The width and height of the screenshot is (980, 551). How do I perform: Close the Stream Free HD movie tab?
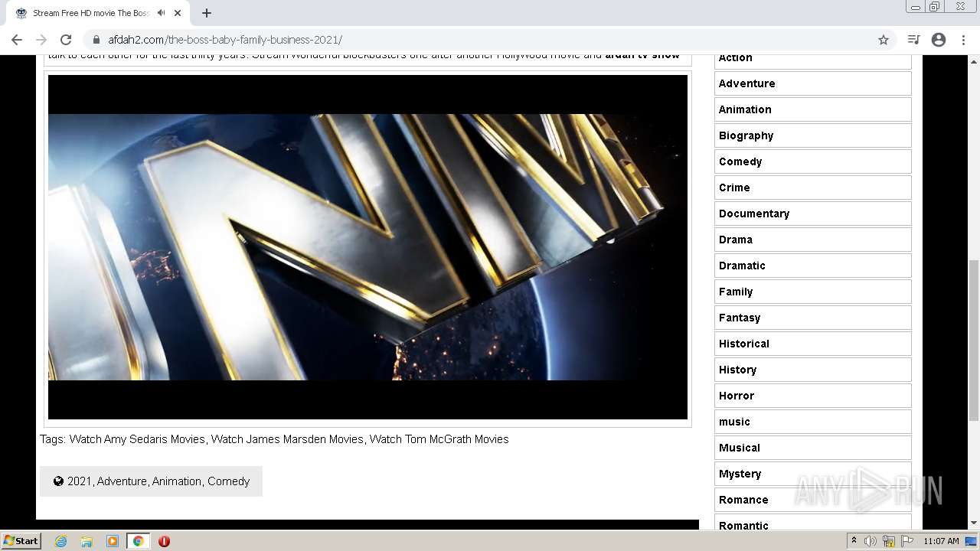[x=178, y=13]
